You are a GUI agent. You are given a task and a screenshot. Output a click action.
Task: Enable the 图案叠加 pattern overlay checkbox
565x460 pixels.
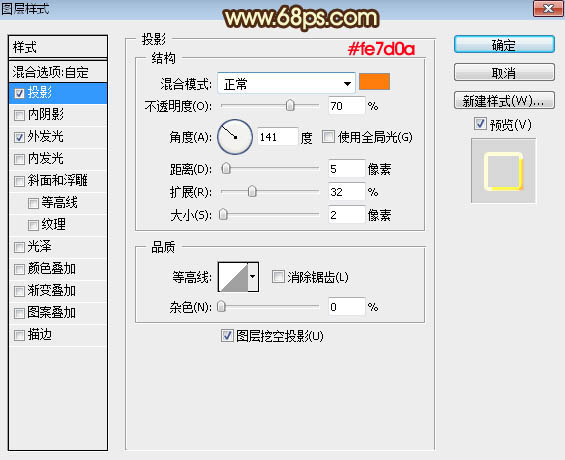click(x=19, y=313)
